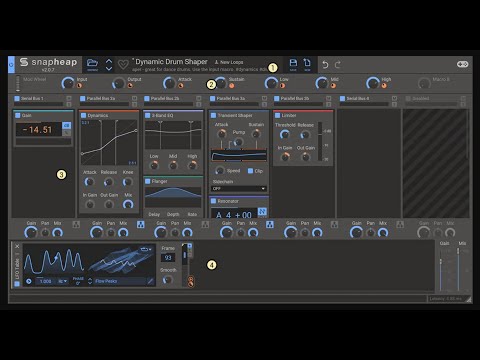Redo the last change
The image size is (480, 360).
click(x=338, y=65)
